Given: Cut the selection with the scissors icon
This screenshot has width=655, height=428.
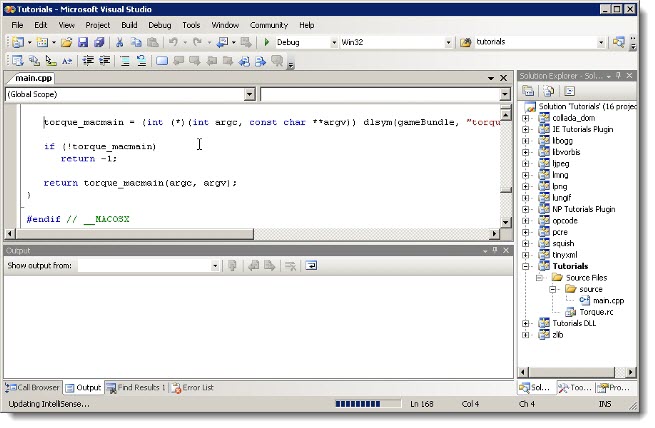Looking at the screenshot, I should (x=119, y=43).
